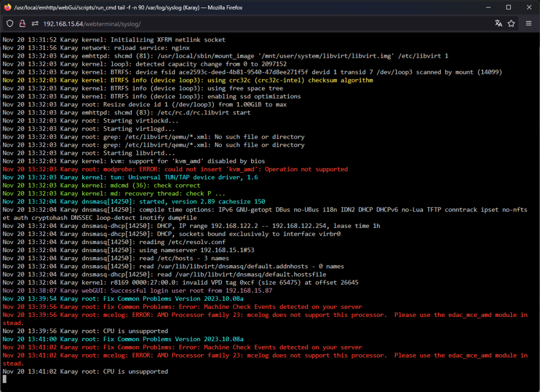This screenshot has width=540, height=392.
Task: Click the BTRFS device fsid log line
Action: [x=252, y=72]
